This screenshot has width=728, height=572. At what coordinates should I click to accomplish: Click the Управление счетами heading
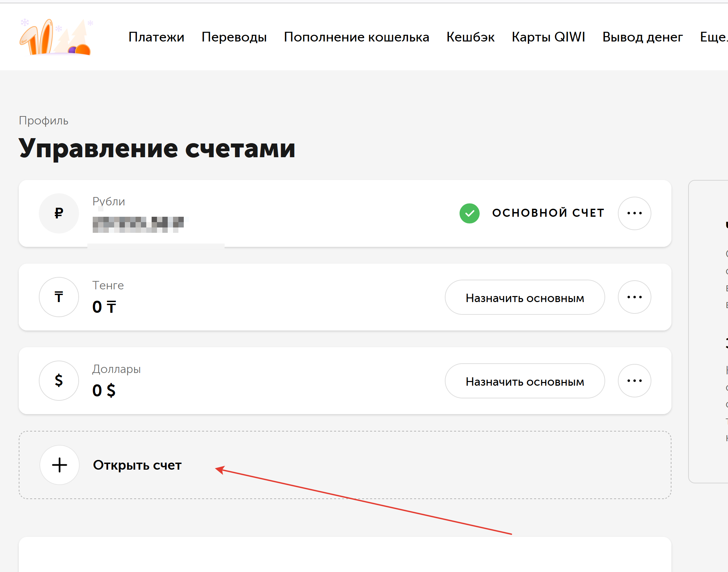tap(157, 149)
